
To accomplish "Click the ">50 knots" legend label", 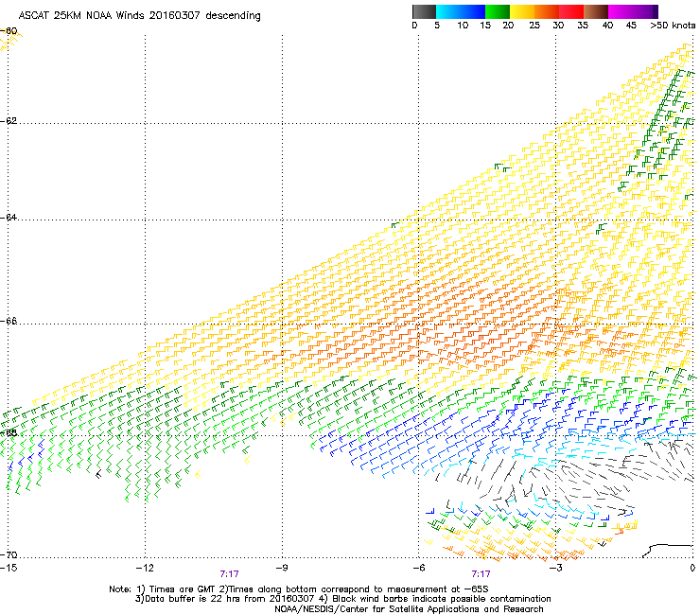I will [x=673, y=25].
